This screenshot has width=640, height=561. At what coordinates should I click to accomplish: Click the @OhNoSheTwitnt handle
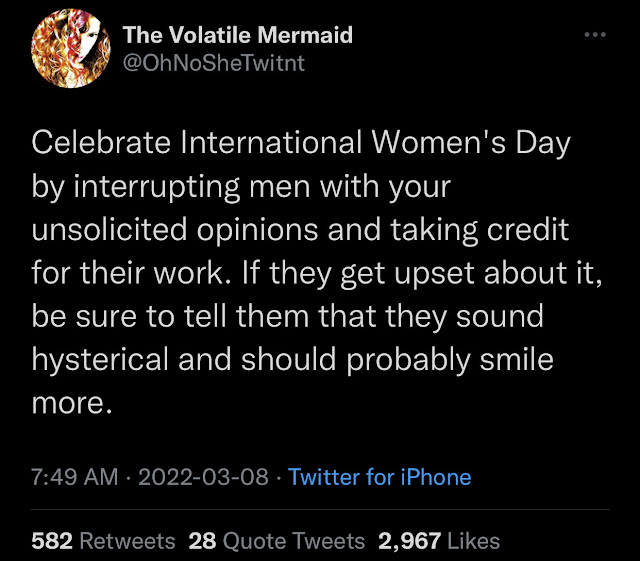(214, 64)
